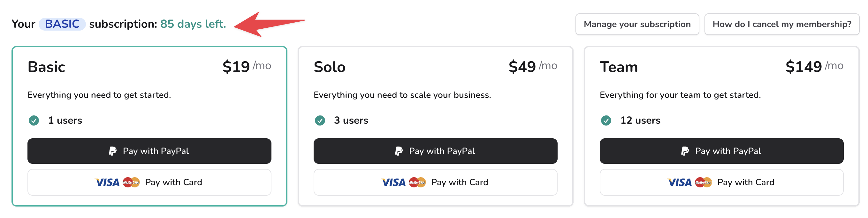Click PayPal logo in Solo plan

(399, 151)
